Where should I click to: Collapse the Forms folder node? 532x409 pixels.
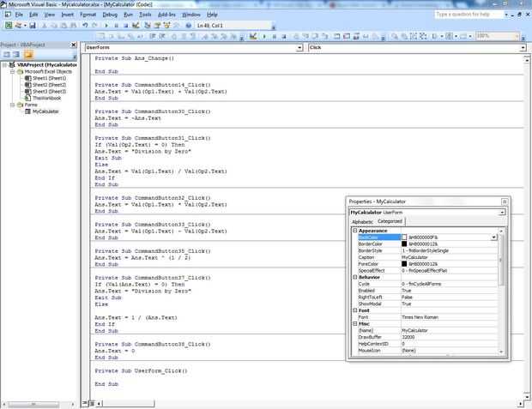coord(11,105)
